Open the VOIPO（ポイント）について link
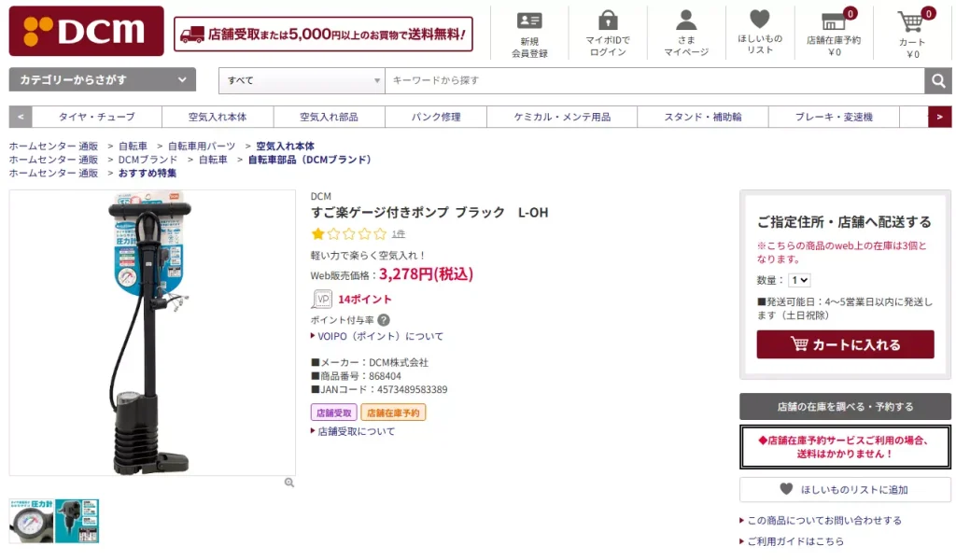This screenshot has height=560, width=956. (376, 336)
